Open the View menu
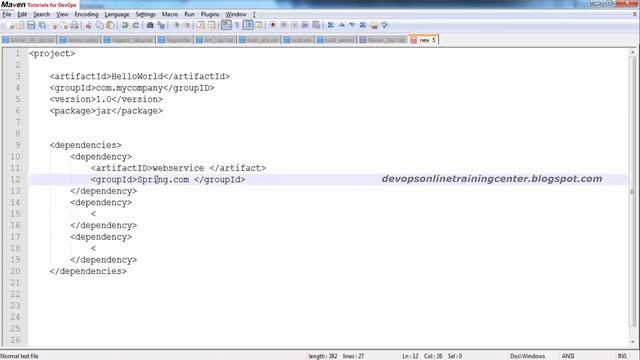Viewport: 640px width, 360px height. (62, 14)
